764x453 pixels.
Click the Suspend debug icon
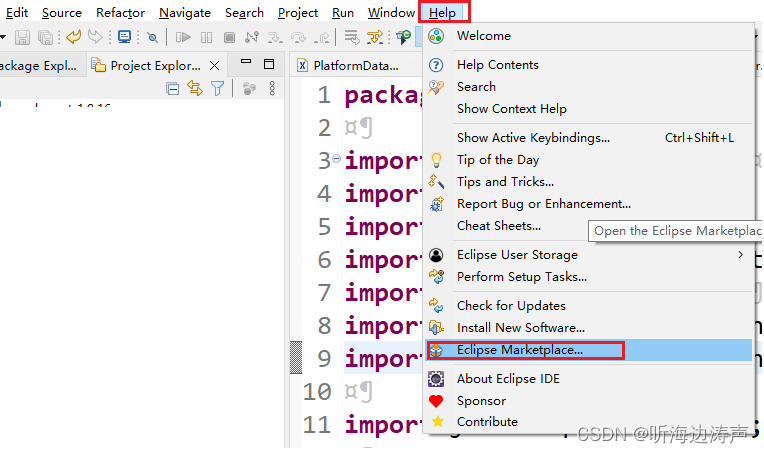pos(207,37)
